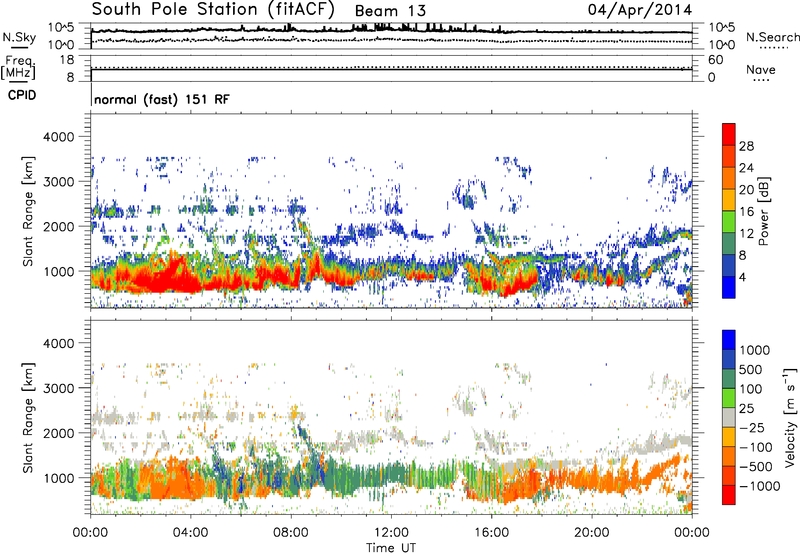Click the "500" Velocity color bar label
The width and height of the screenshot is (800, 554).
click(x=750, y=370)
